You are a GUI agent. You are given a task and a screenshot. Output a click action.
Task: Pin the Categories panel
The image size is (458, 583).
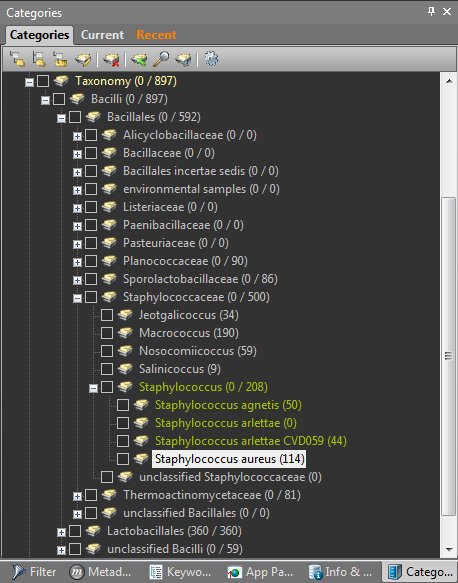tap(431, 12)
